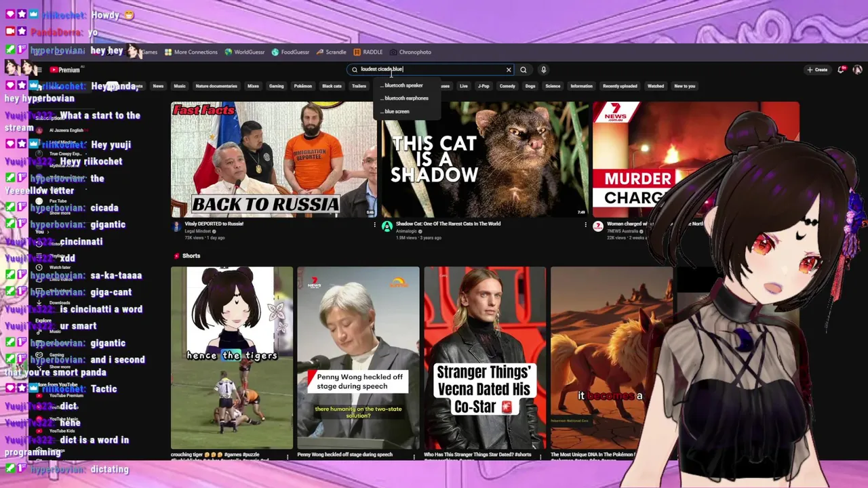This screenshot has width=868, height=488.
Task: Click the YouTube Premium logo
Action: tap(64, 70)
